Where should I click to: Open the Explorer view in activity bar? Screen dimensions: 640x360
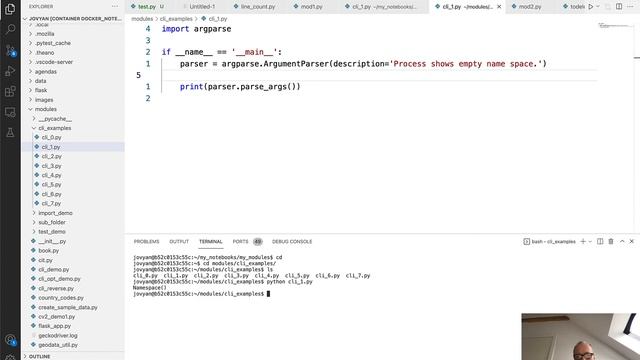(x=10, y=9)
